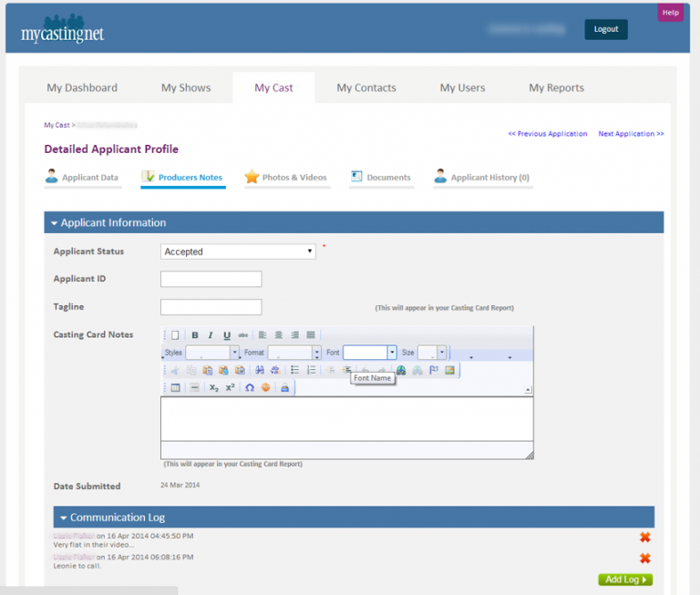Screen dimensions: 700x595
Task: Align text right in the editor
Action: (x=294, y=335)
